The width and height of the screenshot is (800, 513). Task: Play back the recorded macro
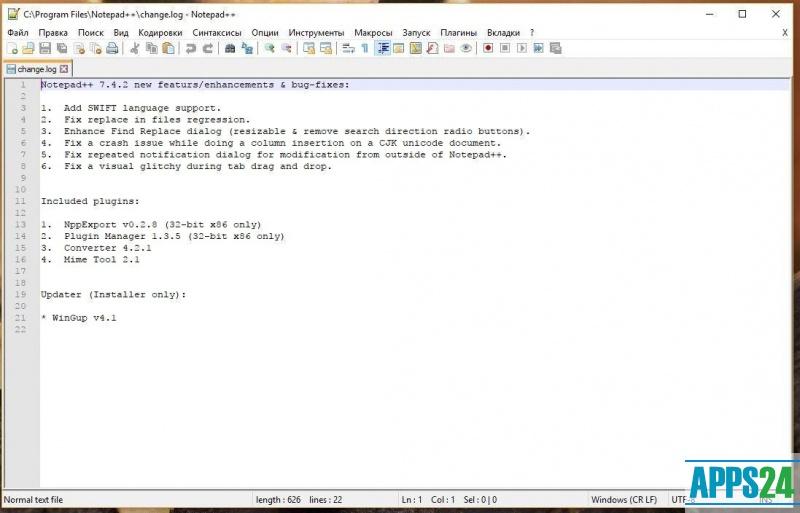click(521, 48)
